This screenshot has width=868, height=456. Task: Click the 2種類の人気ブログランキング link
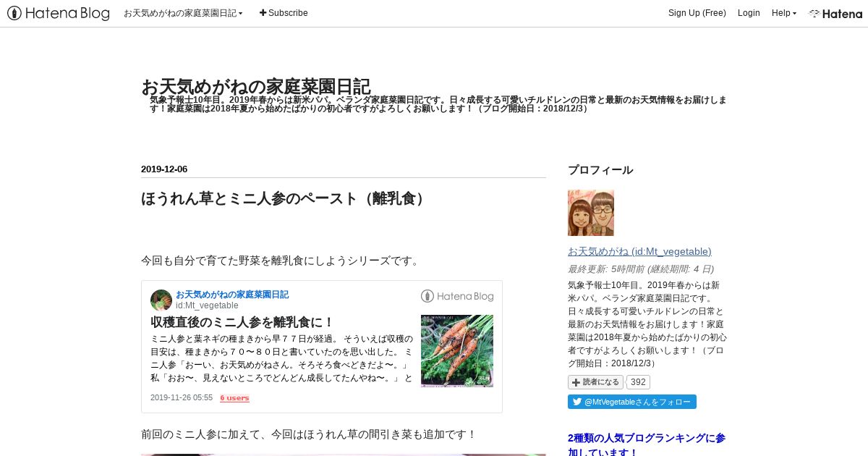click(x=647, y=445)
